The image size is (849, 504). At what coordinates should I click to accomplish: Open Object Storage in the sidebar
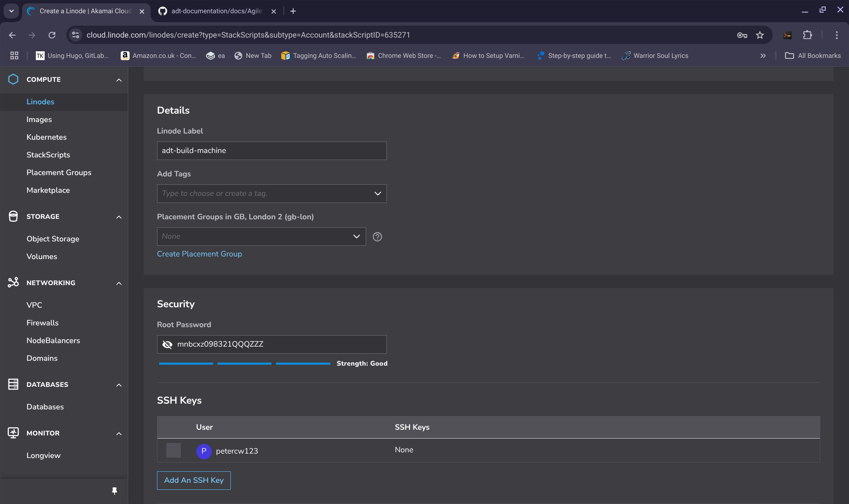[53, 239]
